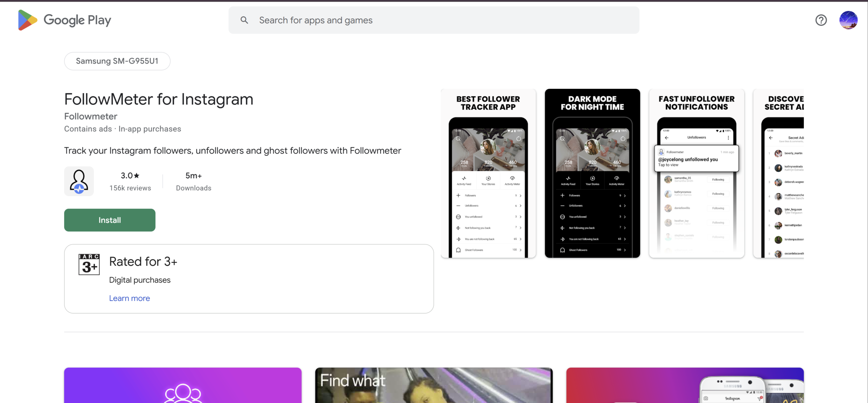Screen dimensions: 868x403
Task: Open the account profile avatar
Action: pyautogui.click(x=848, y=20)
